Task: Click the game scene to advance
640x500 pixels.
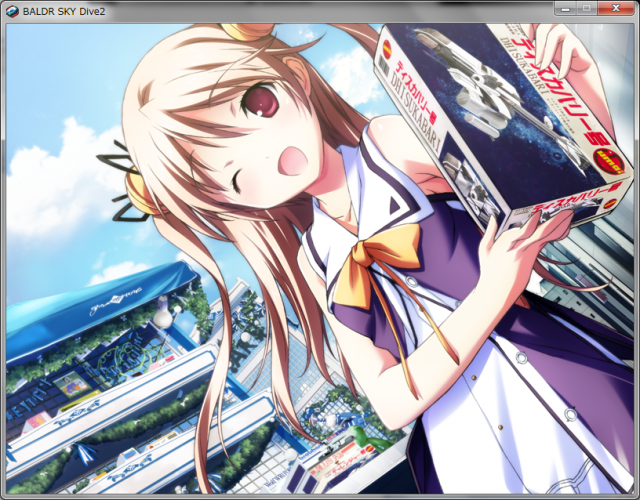Action: click(x=320, y=259)
